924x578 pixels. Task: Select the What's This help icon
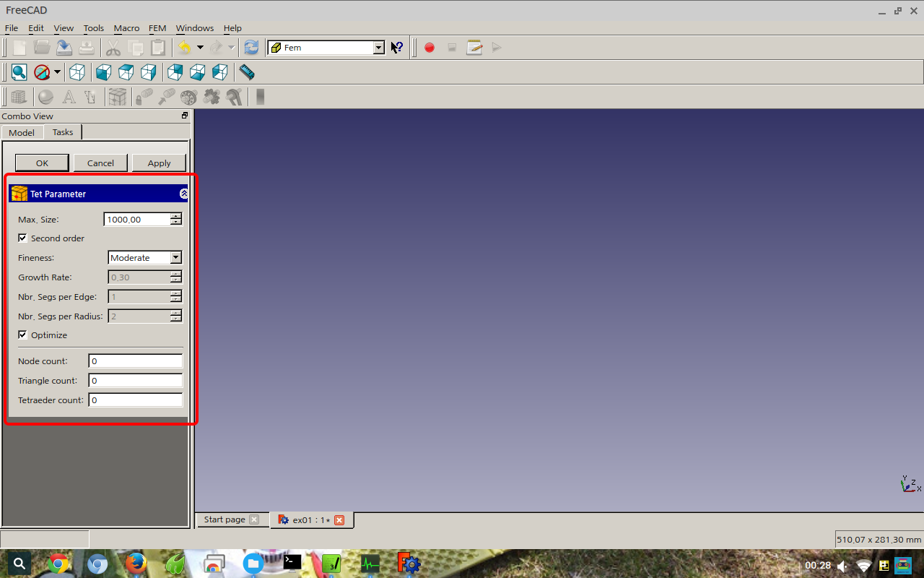pyautogui.click(x=396, y=47)
